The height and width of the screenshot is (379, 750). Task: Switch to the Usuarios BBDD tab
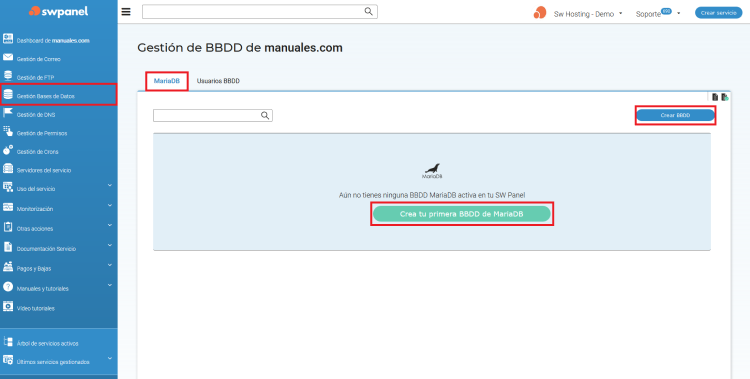pyautogui.click(x=218, y=81)
